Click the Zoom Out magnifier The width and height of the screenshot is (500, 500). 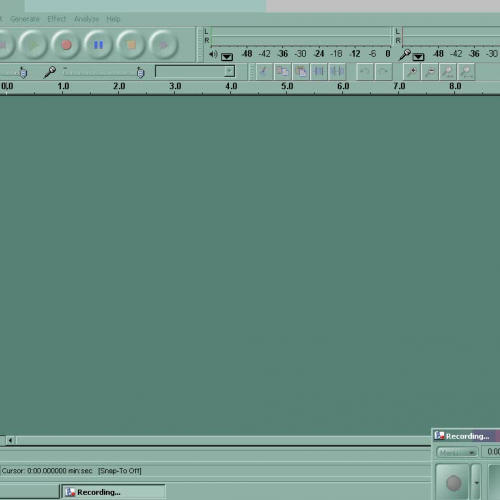pos(430,71)
